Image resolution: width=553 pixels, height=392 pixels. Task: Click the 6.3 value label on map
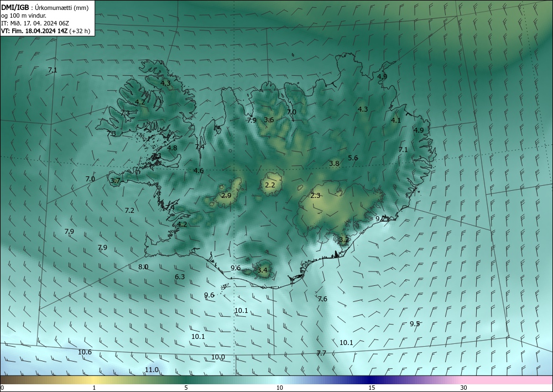coord(180,277)
